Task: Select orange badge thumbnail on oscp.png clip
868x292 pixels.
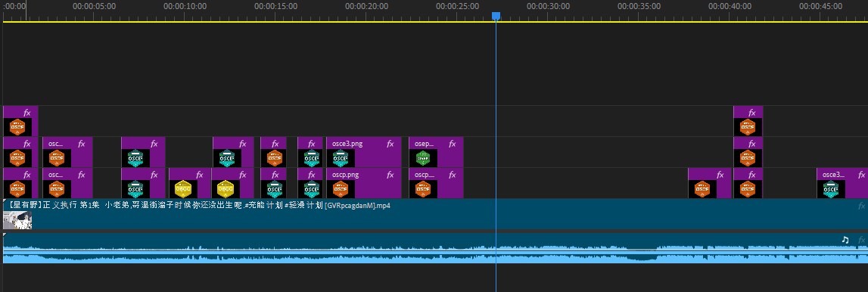Action: [x=340, y=188]
